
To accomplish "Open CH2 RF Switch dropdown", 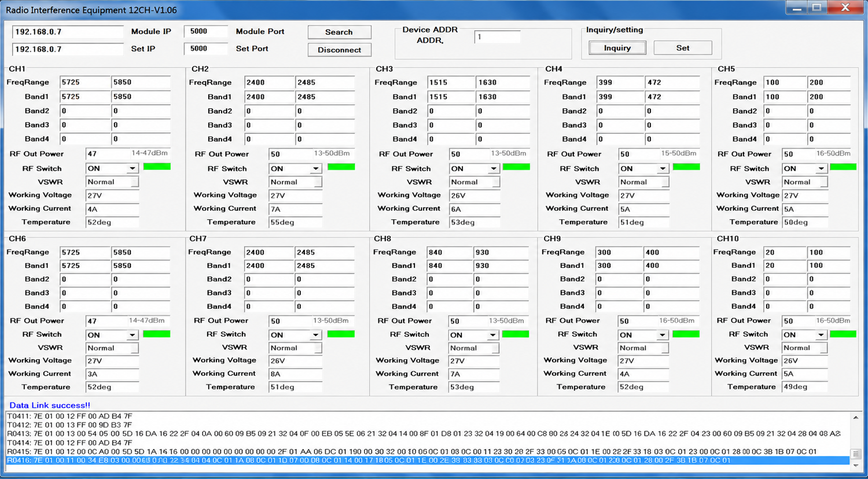I will pos(315,168).
